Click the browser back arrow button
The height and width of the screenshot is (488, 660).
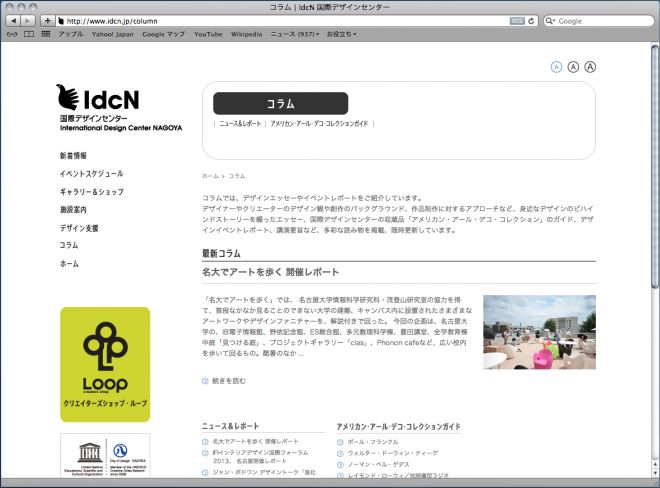(x=13, y=20)
